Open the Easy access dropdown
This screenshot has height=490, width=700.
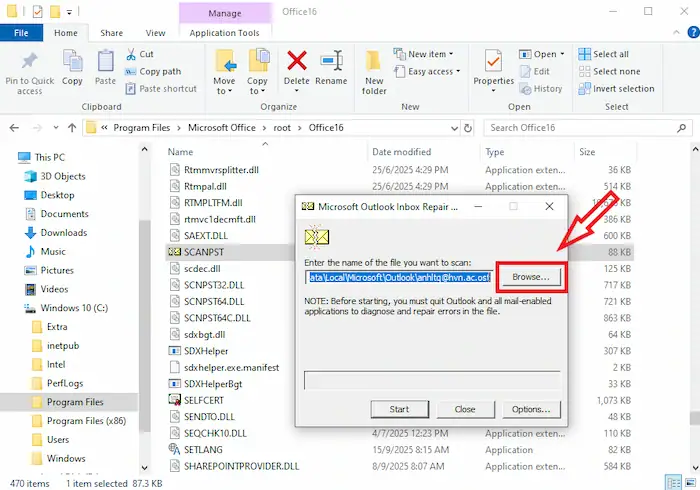[427, 71]
